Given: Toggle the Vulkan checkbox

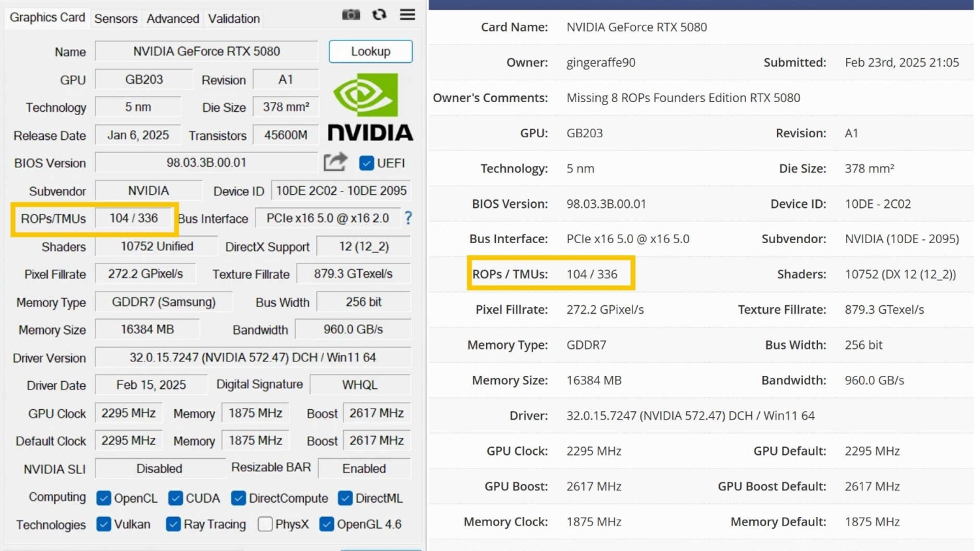Looking at the screenshot, I should (103, 524).
